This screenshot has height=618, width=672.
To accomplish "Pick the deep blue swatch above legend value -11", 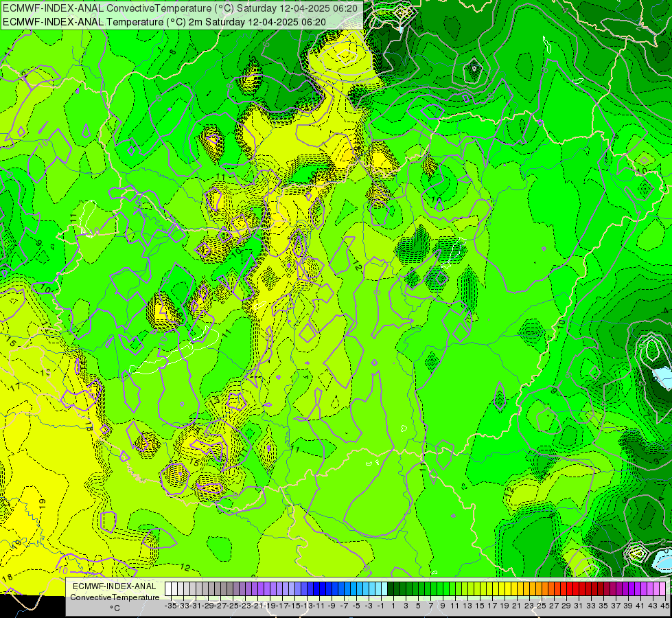I will tap(323, 589).
